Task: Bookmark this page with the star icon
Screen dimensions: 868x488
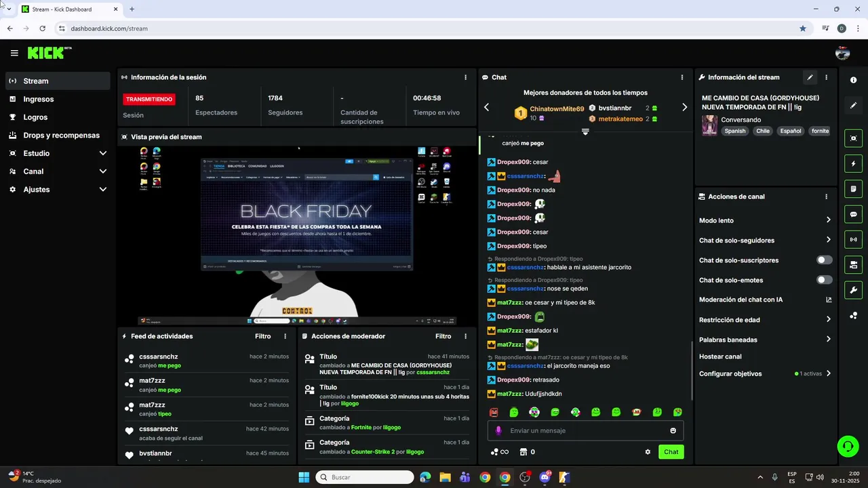Action: (x=803, y=28)
